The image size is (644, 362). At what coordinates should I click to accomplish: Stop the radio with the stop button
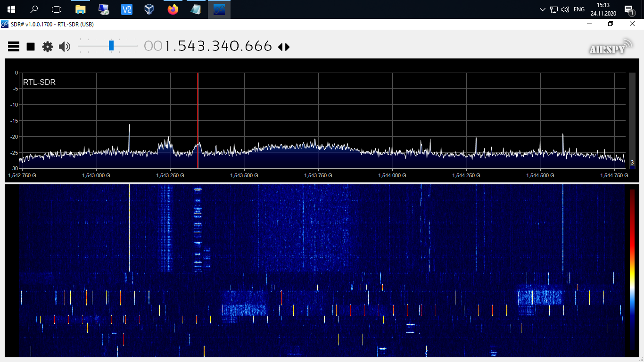[x=31, y=46]
